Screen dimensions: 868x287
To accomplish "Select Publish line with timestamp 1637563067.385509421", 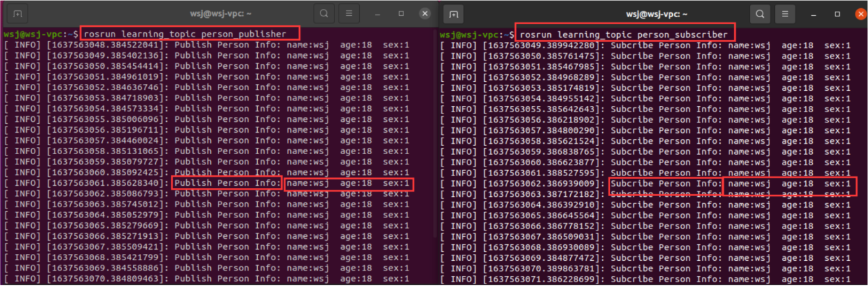I will pyautogui.click(x=206, y=247).
